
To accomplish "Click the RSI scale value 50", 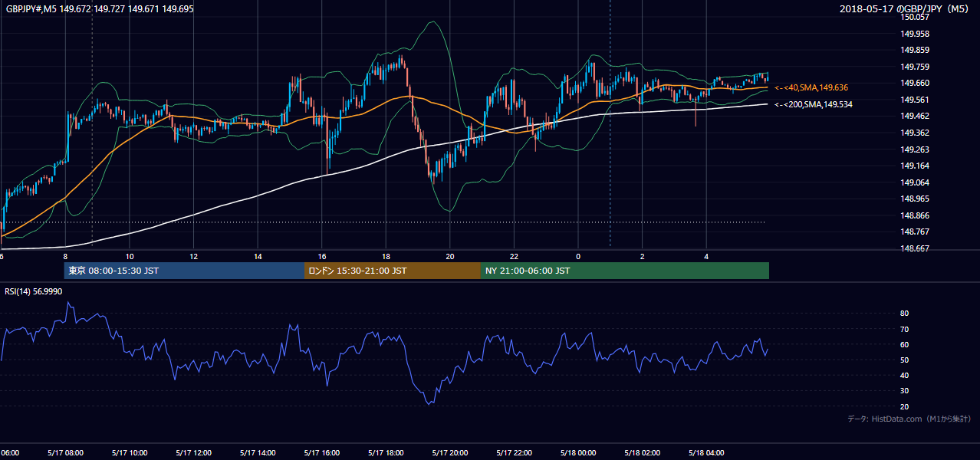I will click(905, 360).
